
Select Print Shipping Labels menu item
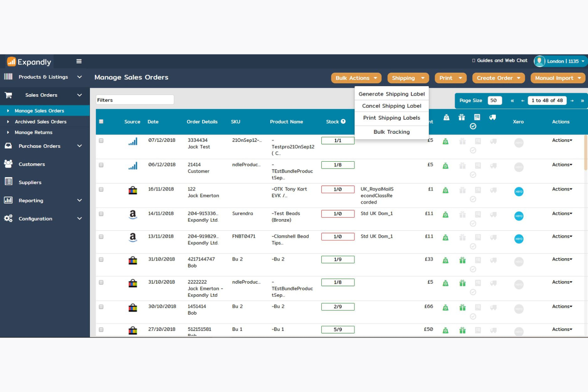pos(391,118)
